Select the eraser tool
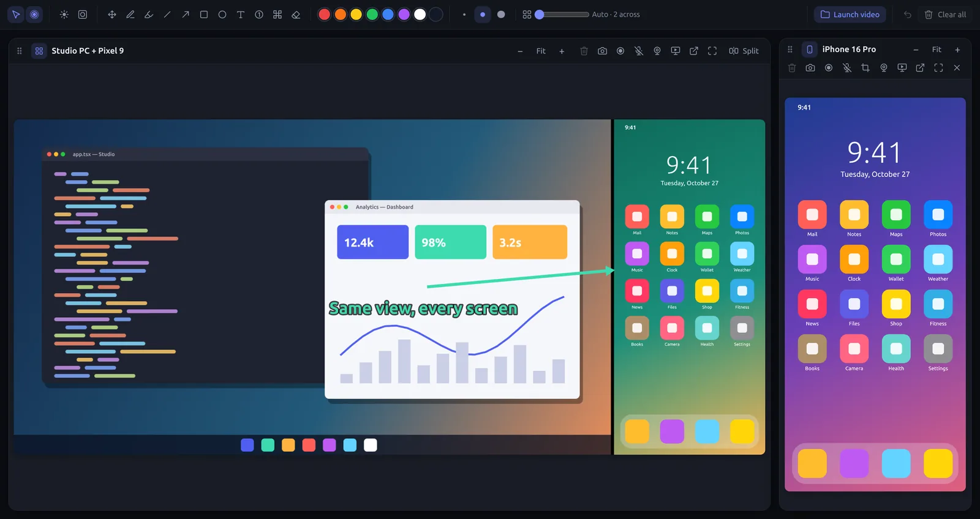This screenshot has height=519, width=980. point(296,15)
